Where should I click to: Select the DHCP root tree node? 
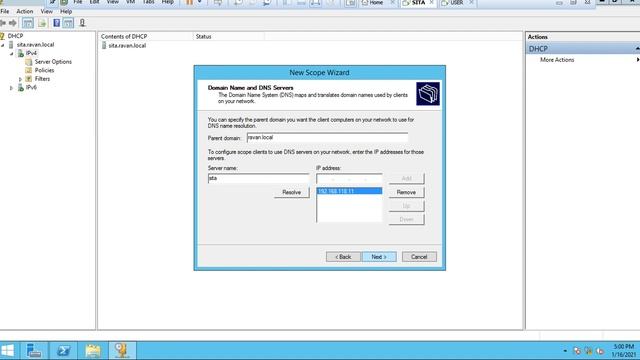[x=15, y=36]
